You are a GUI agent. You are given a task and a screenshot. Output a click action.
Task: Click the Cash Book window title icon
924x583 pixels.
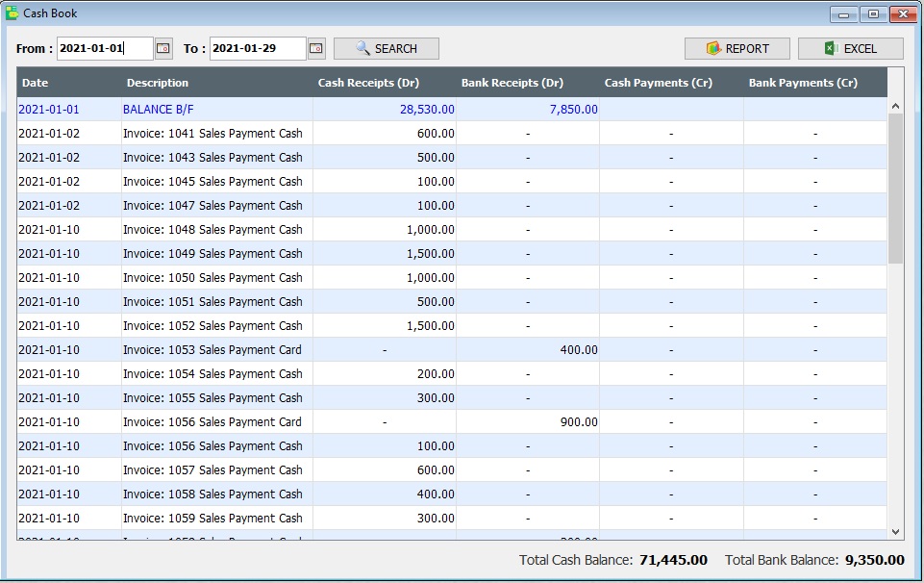[x=12, y=13]
